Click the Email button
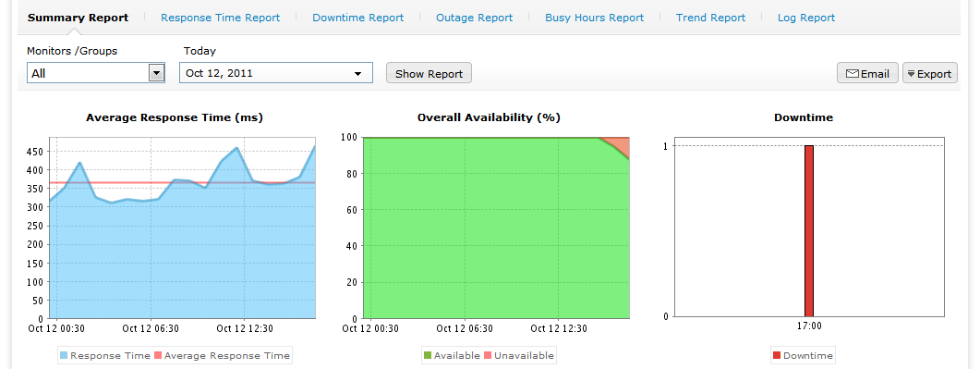 867,73
